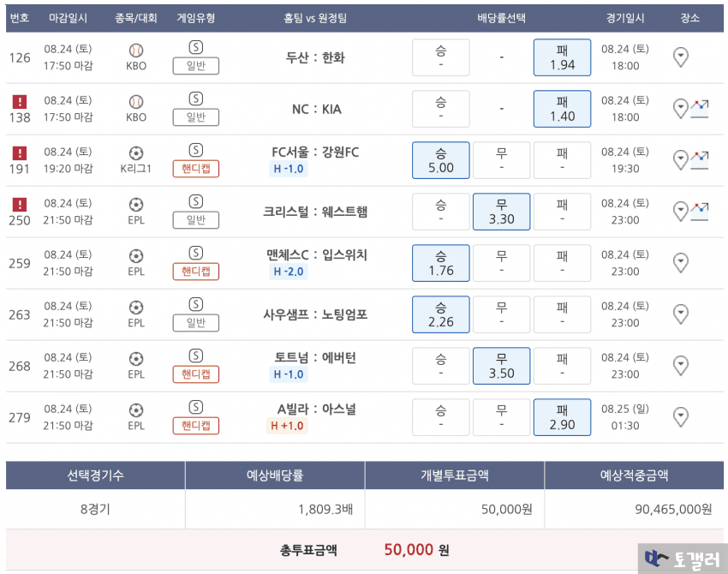Open trend chart icon for NC vs KIA
The width and height of the screenshot is (728, 574).
pyautogui.click(x=701, y=109)
